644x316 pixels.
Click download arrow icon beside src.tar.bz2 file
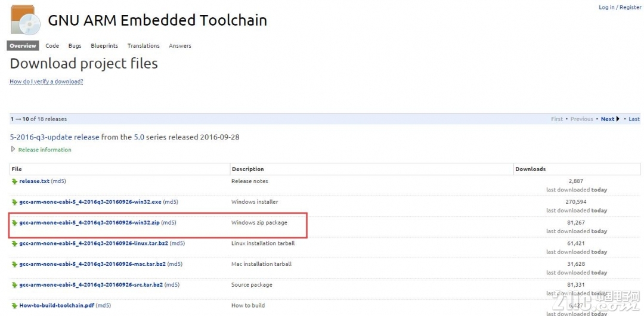(x=14, y=285)
